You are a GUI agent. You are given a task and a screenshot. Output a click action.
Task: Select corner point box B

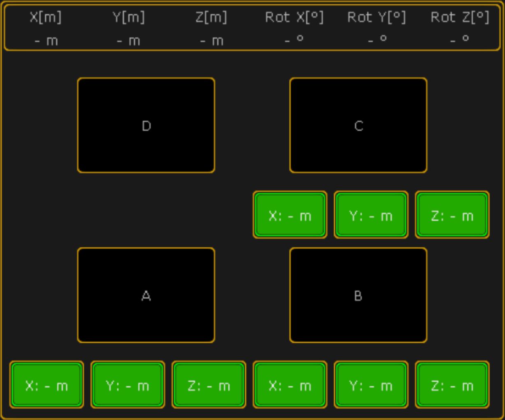pos(358,295)
